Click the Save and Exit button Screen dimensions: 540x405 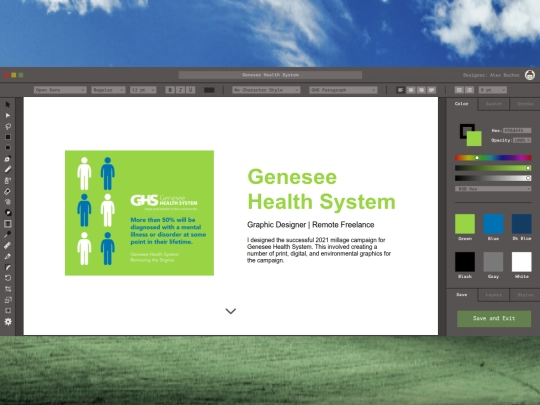[494, 319]
